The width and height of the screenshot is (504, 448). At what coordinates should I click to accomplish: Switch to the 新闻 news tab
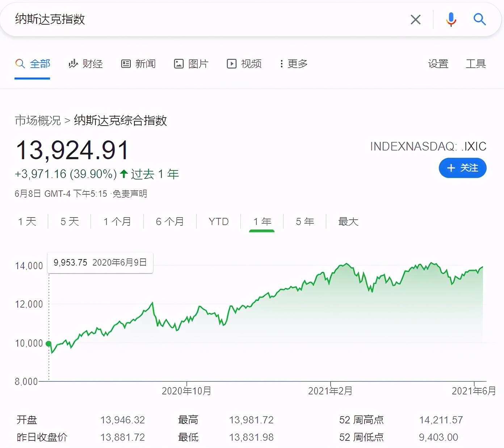[138, 64]
